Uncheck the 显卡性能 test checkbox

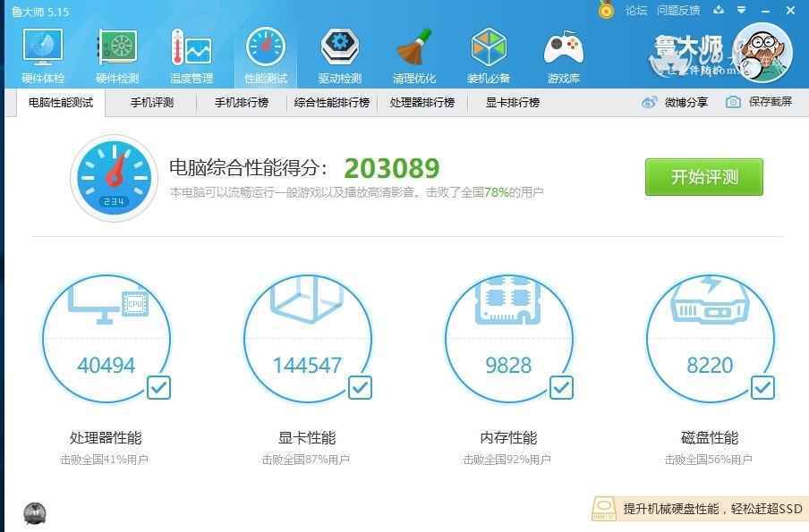[360, 387]
